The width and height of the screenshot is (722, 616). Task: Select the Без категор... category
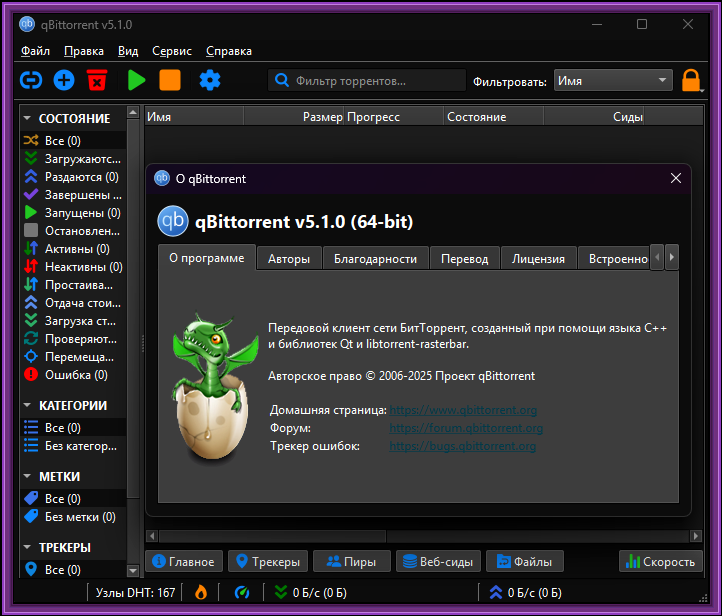[73, 446]
